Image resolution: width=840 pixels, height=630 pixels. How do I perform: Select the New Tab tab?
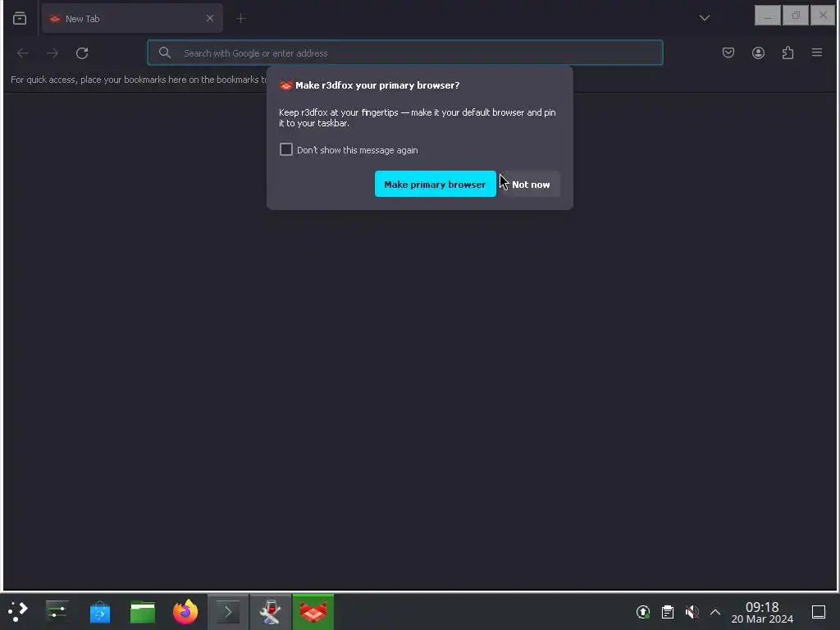coord(132,18)
